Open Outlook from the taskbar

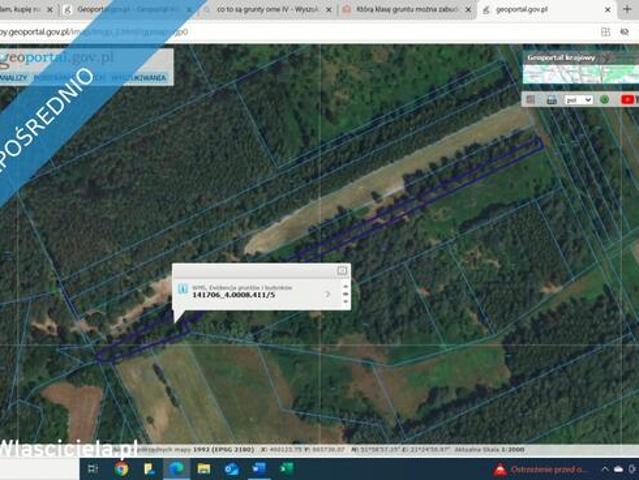[x=231, y=468]
